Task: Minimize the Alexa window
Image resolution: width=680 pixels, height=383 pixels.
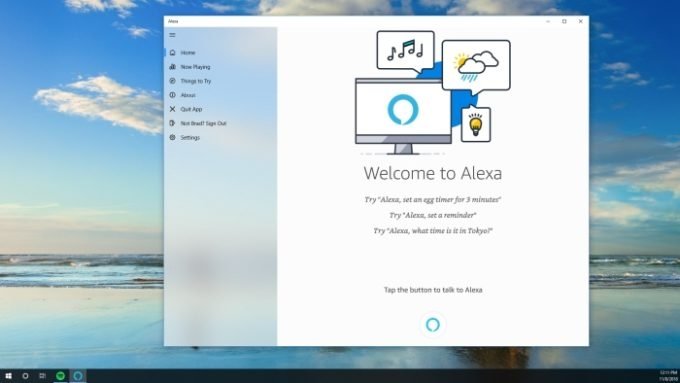Action: pos(548,21)
